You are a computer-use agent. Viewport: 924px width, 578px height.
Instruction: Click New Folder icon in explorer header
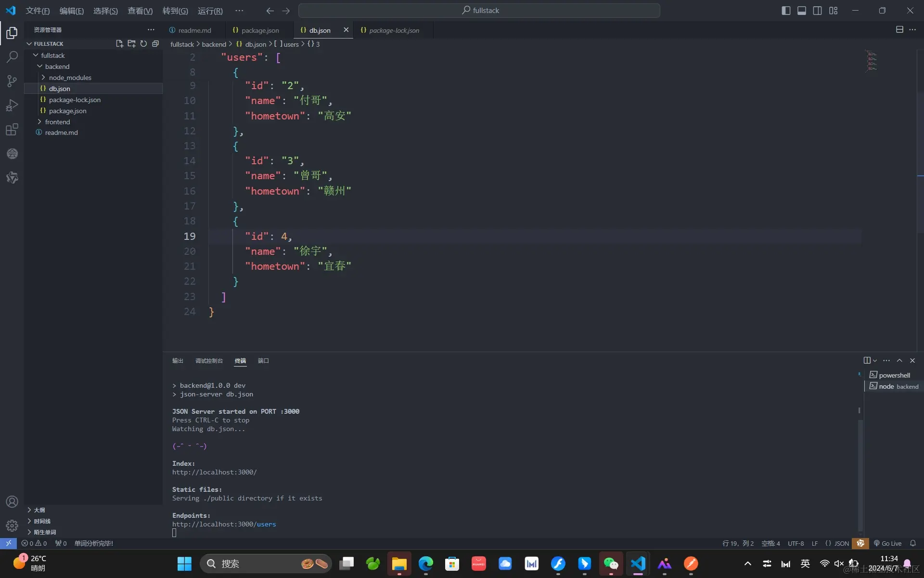tap(131, 43)
